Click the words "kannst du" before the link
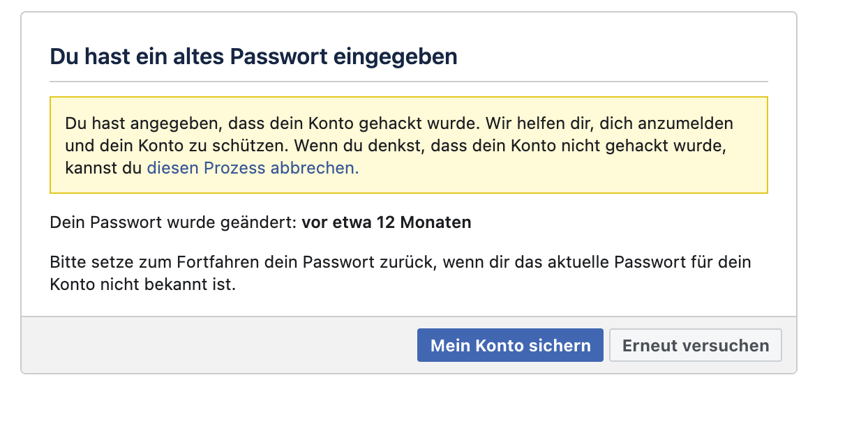 103,168
